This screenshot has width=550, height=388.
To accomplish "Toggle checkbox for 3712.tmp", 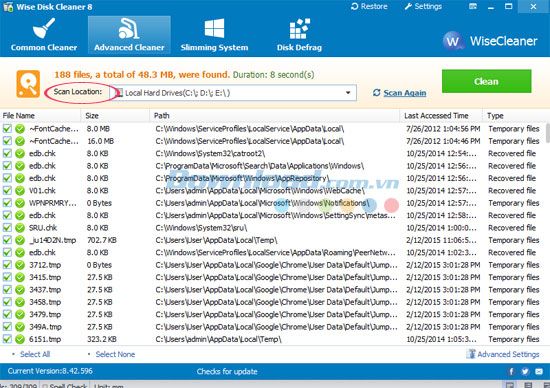I will pyautogui.click(x=7, y=265).
